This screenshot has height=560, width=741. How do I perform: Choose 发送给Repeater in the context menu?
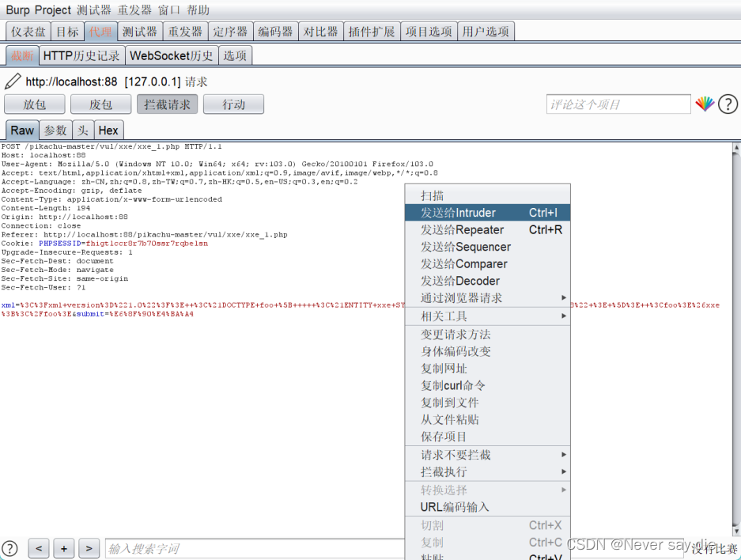pyautogui.click(x=488, y=229)
